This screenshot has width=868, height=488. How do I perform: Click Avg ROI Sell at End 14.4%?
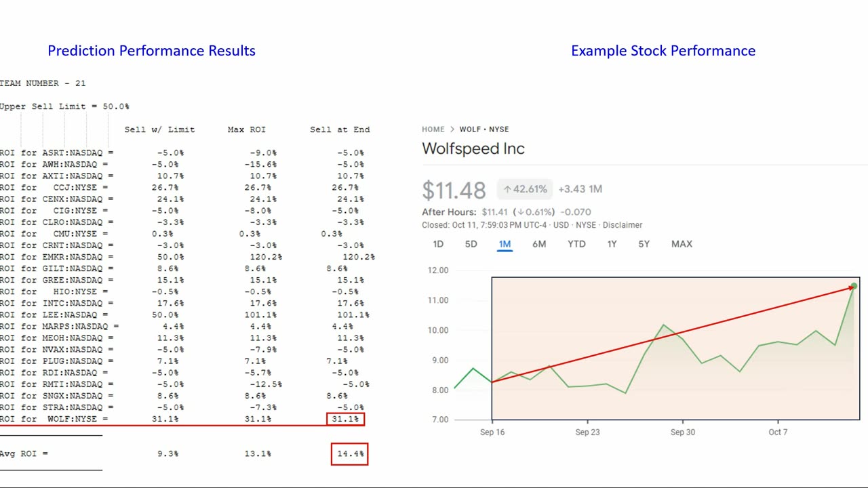coord(350,453)
